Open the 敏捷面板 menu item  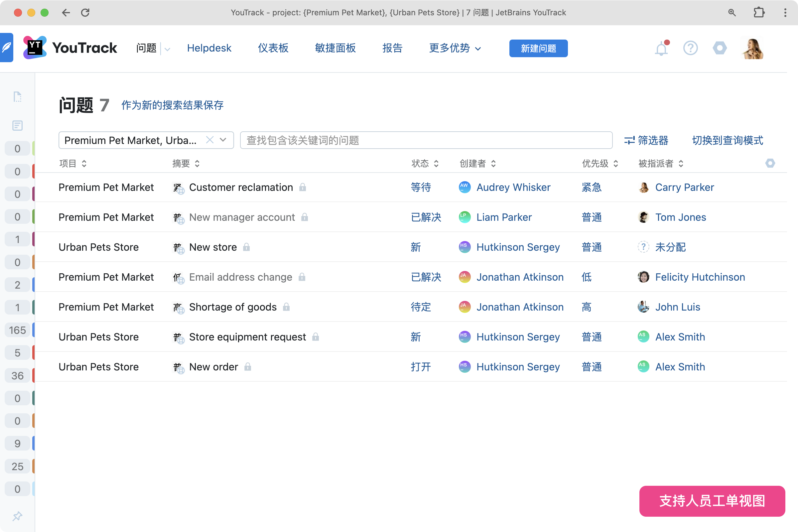(x=335, y=48)
